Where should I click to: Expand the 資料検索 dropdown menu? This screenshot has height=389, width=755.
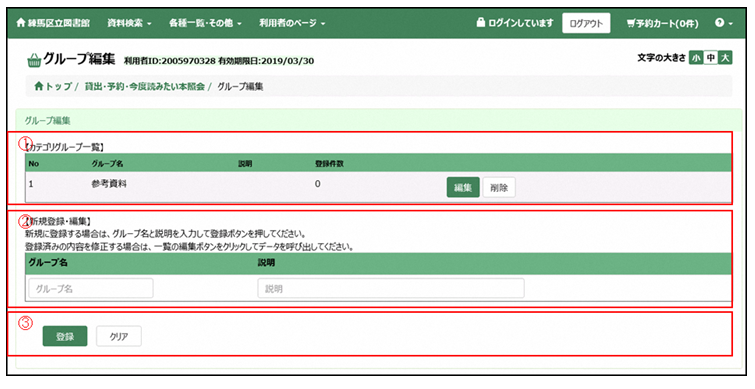pos(129,23)
